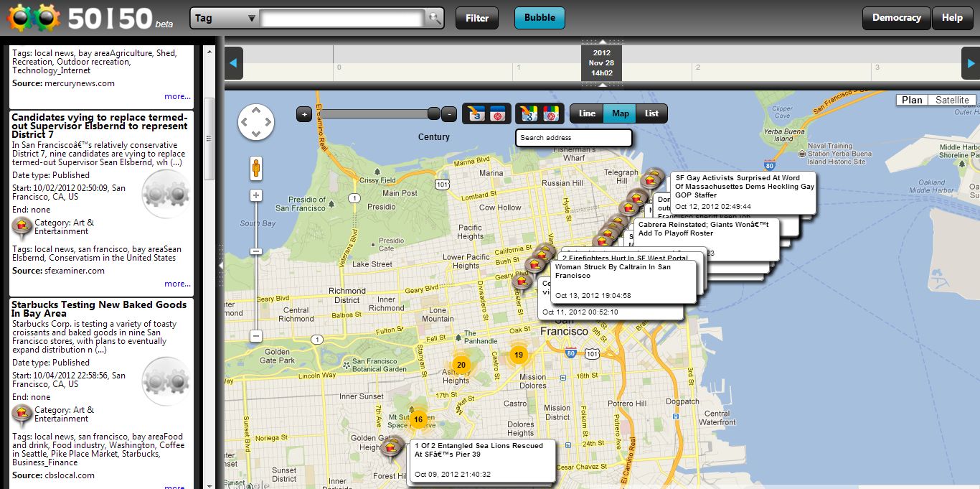Click marker pin near Telegraph Hill

pos(652,179)
